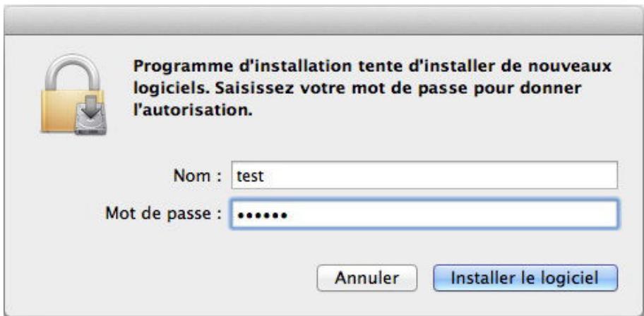Click the dialog's gray title bar
This screenshot has width=644, height=316.
(322, 19)
